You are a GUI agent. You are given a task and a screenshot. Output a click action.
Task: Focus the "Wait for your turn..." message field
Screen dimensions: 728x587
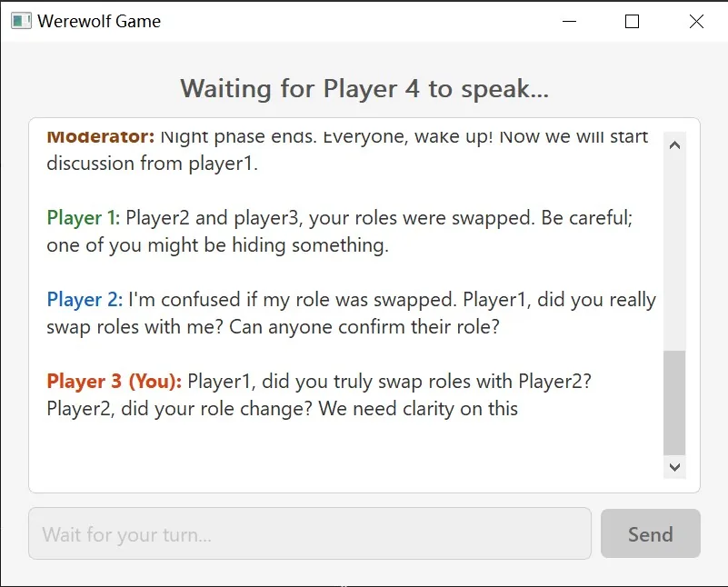coord(310,533)
